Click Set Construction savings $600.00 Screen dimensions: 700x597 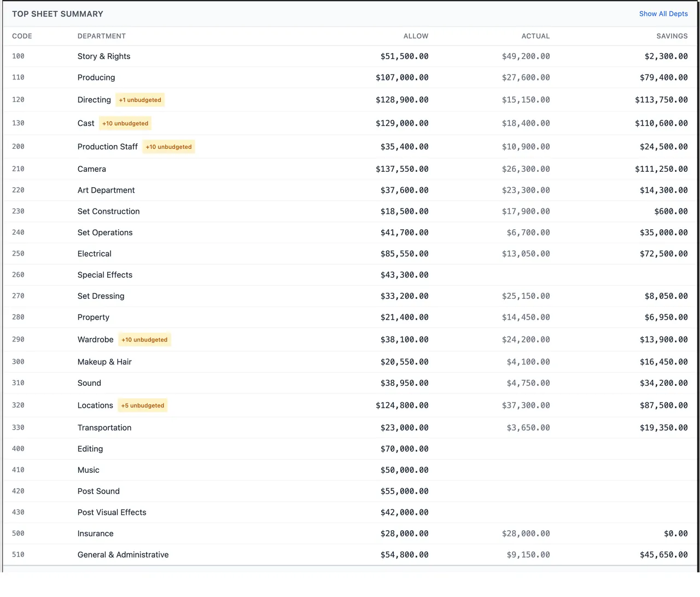[671, 212]
